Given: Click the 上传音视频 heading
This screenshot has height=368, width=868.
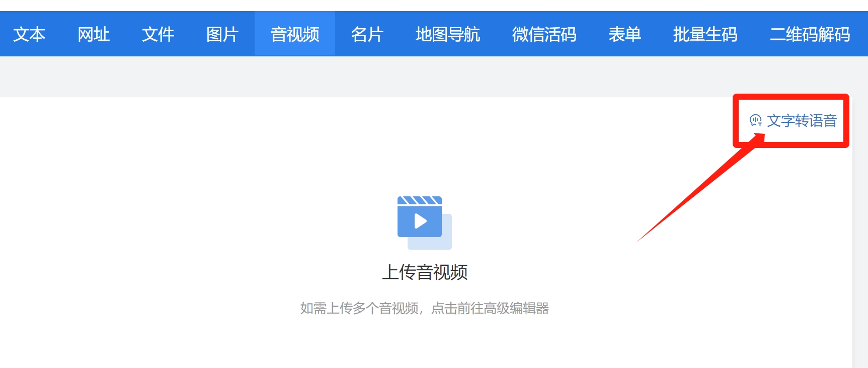Looking at the screenshot, I should coord(425,272).
